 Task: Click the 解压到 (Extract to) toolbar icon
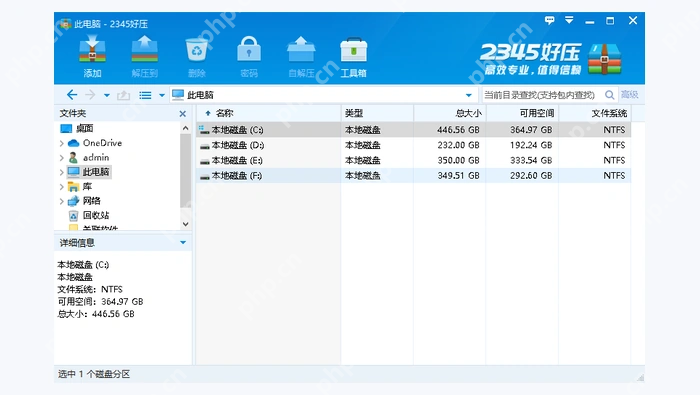click(145, 49)
